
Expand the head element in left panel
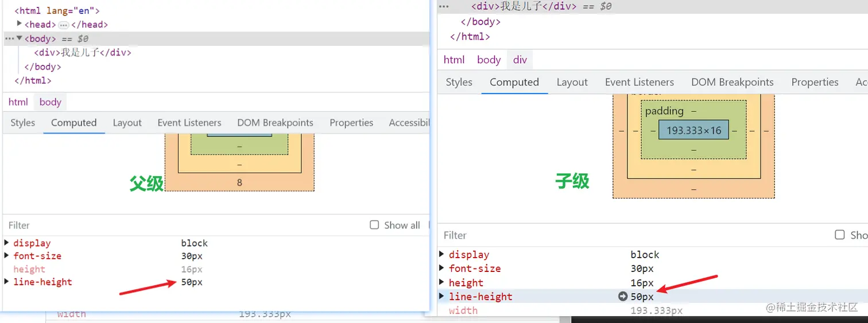20,24
